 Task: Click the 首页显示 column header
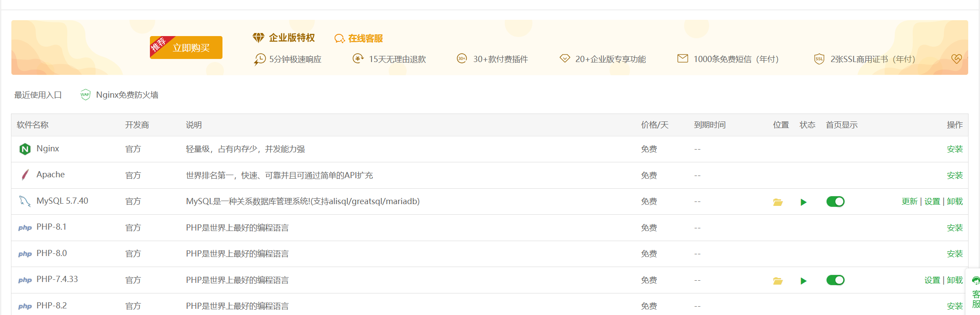click(x=842, y=125)
